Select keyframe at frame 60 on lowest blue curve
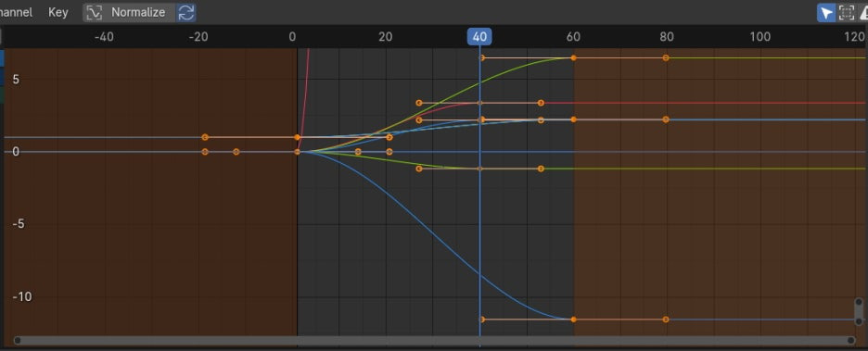The image size is (868, 351). 573,320
